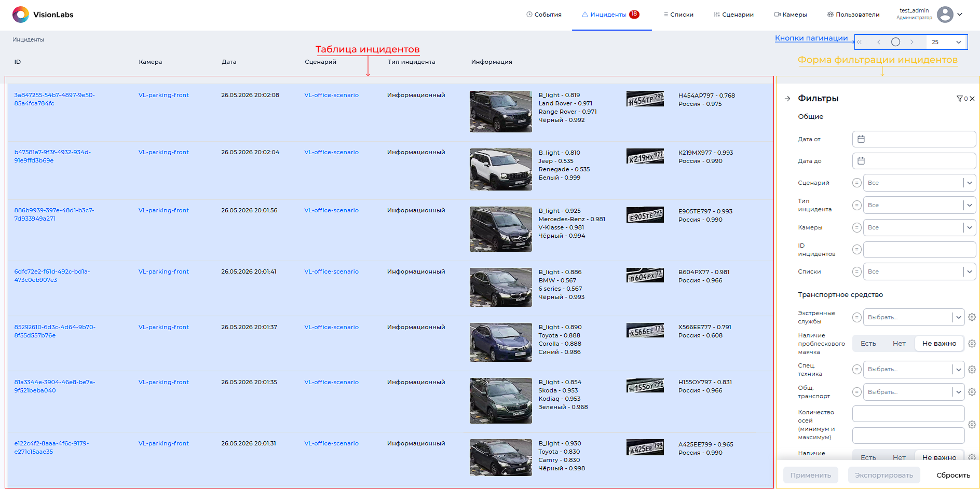Open gear settings for Общ. транспорт

(972, 392)
